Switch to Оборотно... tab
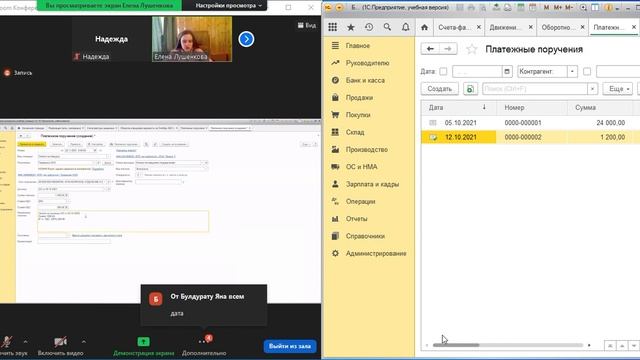 coord(557,27)
